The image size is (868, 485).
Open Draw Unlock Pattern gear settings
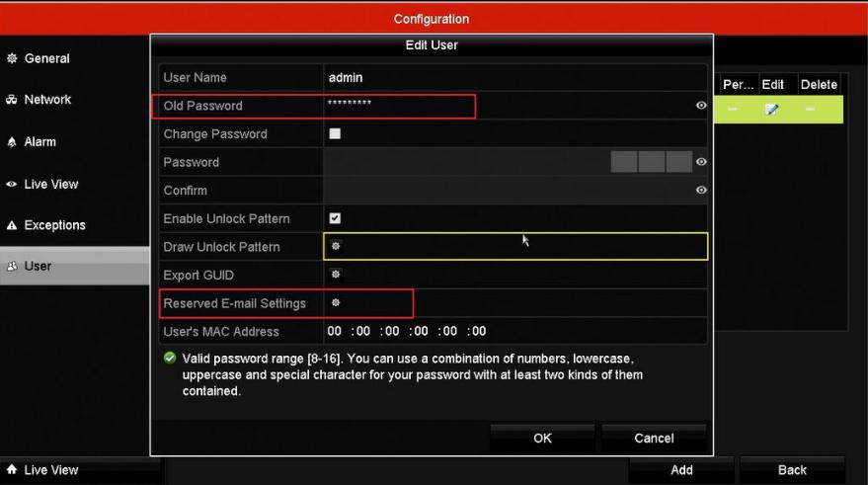[x=336, y=246]
